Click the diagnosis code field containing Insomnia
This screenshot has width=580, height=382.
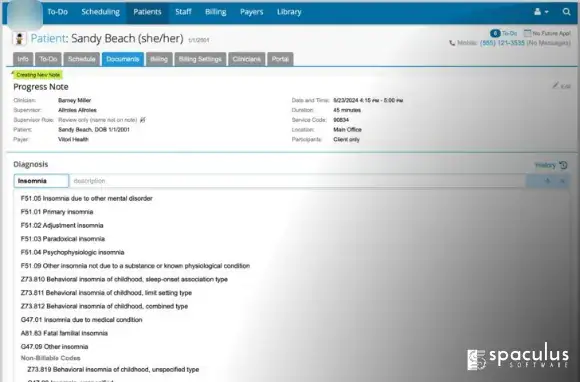pos(41,181)
